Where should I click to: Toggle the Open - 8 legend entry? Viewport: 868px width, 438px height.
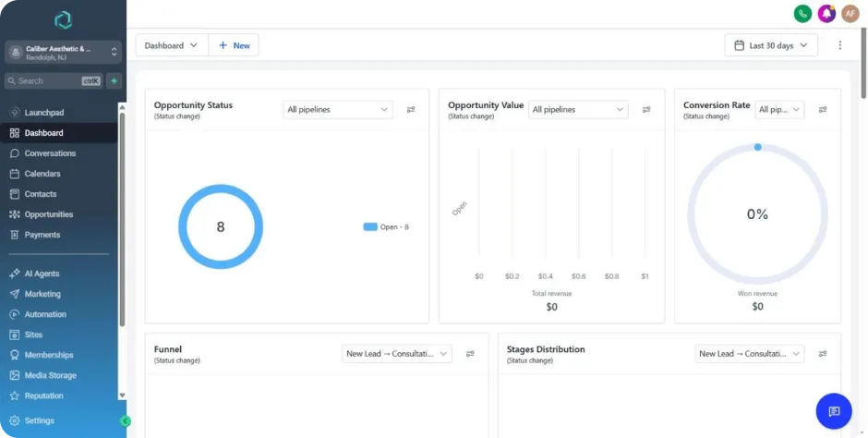[x=386, y=227]
